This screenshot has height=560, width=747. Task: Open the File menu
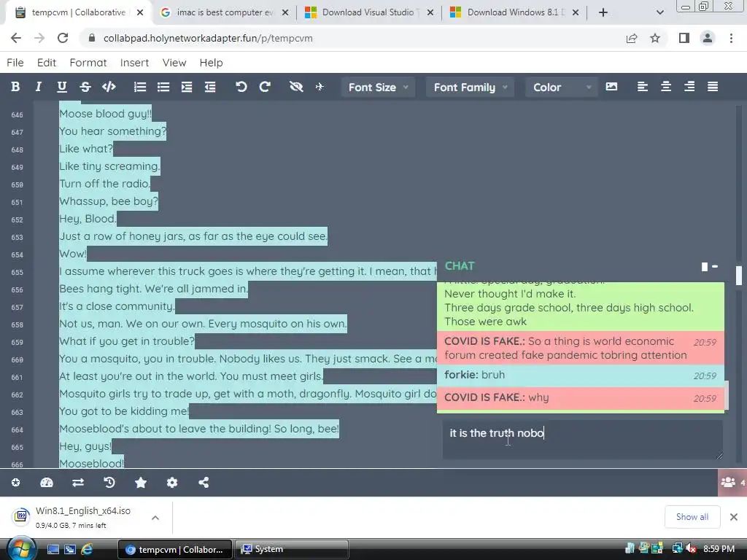[x=15, y=63]
